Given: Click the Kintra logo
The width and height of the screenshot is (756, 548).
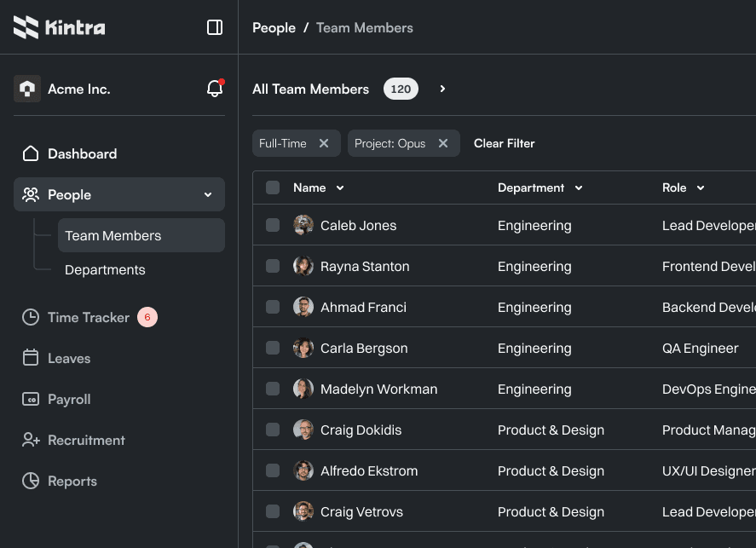Looking at the screenshot, I should [60, 27].
